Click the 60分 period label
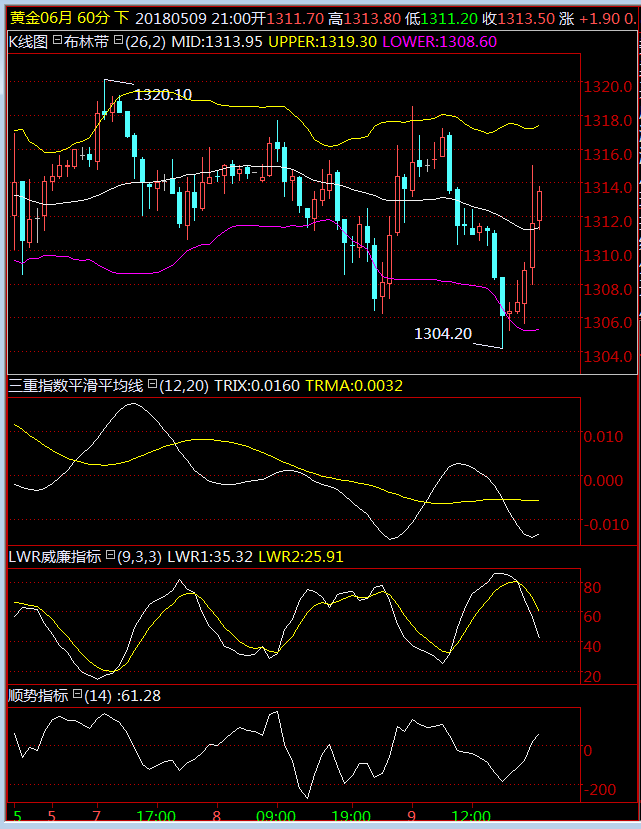641x829 pixels. click(93, 18)
